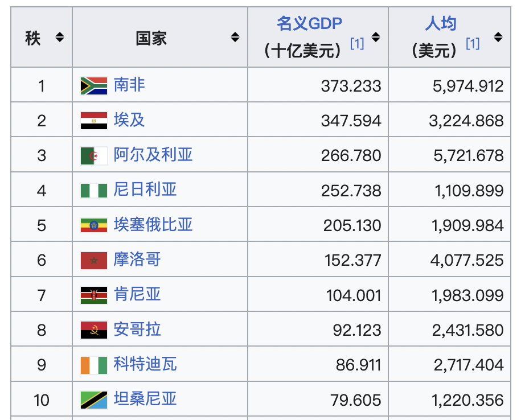Open the 名义GDP header link

pos(309,24)
